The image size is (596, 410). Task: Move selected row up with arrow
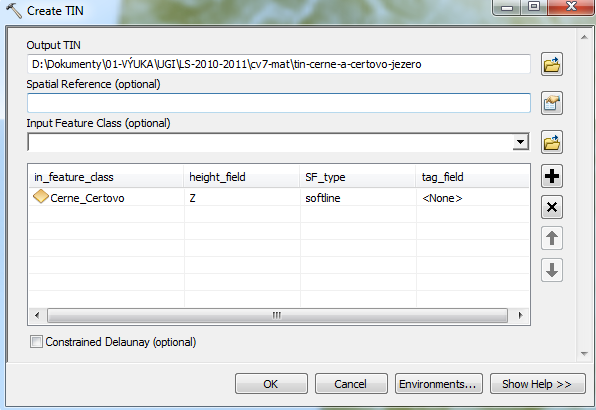tap(552, 238)
